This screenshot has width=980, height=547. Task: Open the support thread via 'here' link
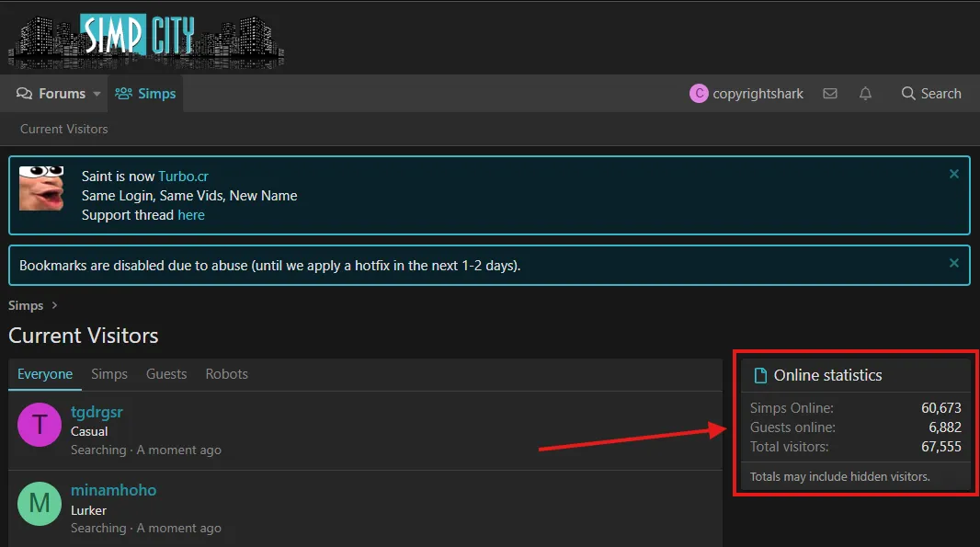191,214
